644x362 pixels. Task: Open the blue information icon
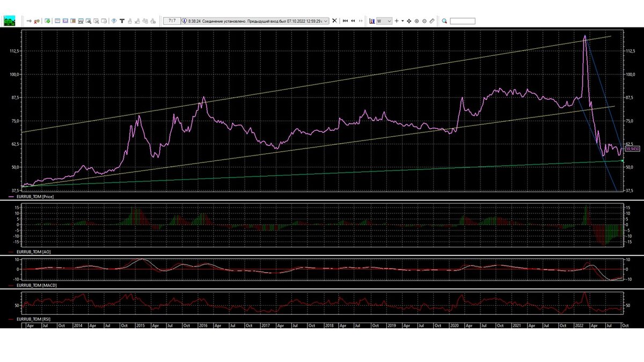114,21
